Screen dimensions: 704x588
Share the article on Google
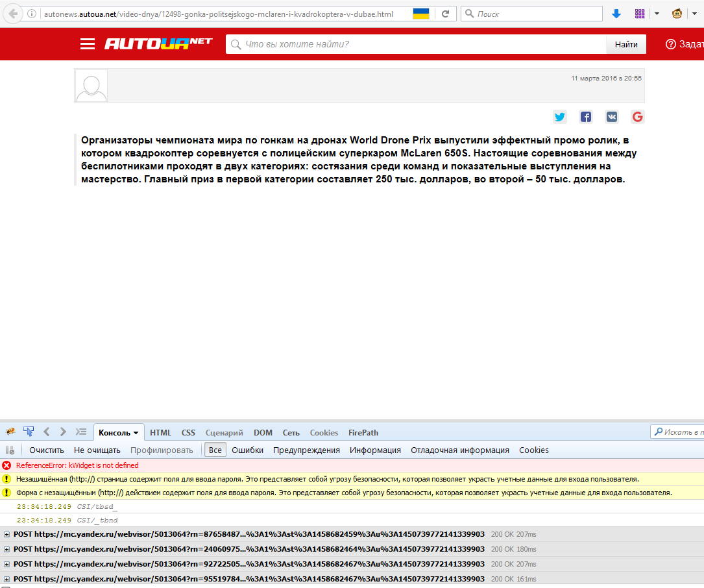(x=637, y=117)
